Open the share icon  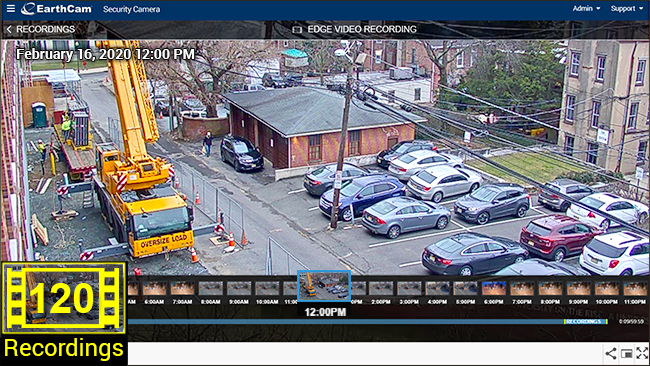point(610,354)
